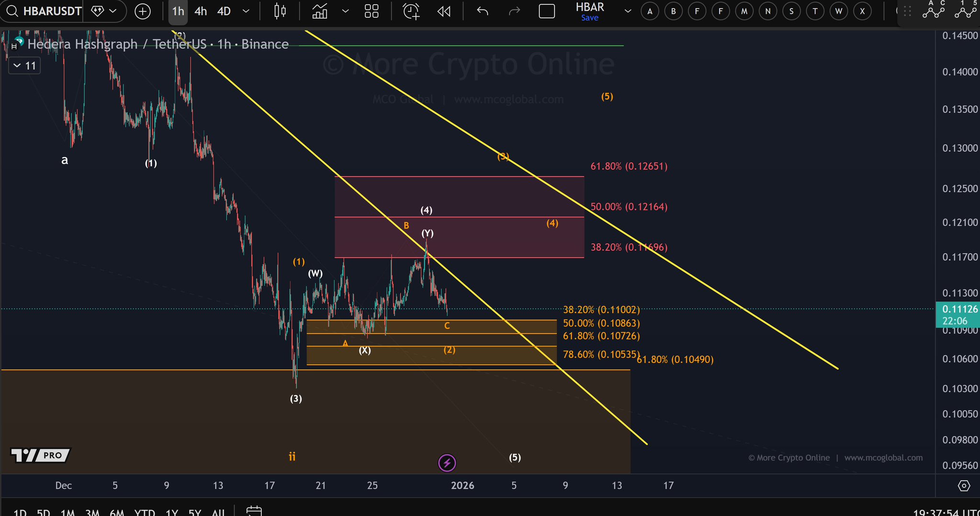Open the diamond watchlist dropdown beside HBARUSDT
The image size is (980, 516).
[x=104, y=11]
